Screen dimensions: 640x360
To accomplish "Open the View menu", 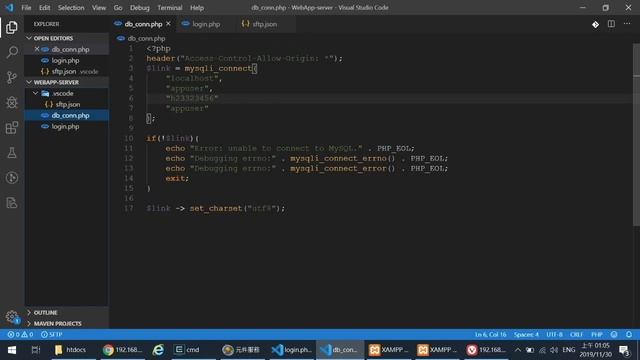I will point(99,7).
